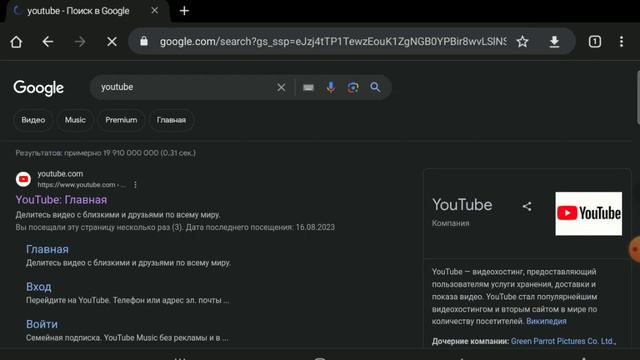The width and height of the screenshot is (640, 360).
Task: Click the results count text
Action: (x=106, y=153)
